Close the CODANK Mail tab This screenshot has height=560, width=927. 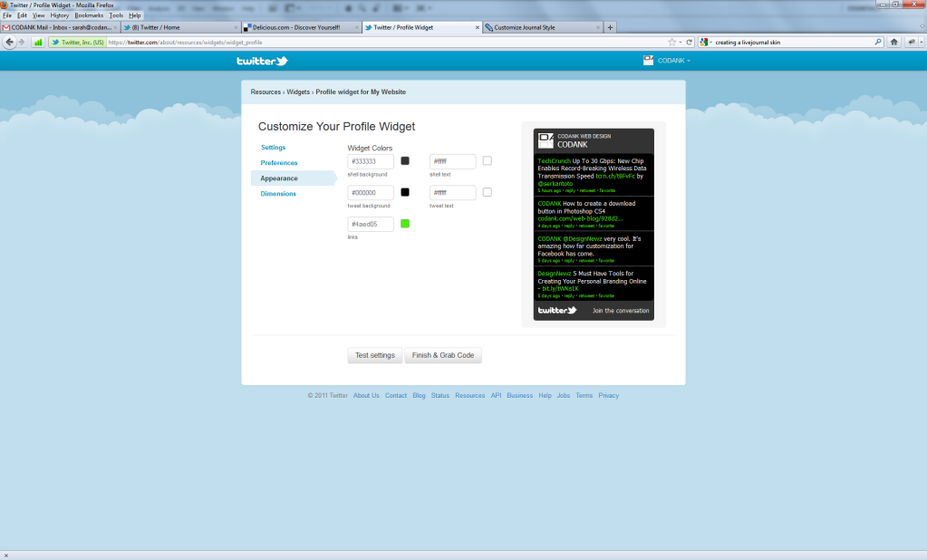click(115, 27)
